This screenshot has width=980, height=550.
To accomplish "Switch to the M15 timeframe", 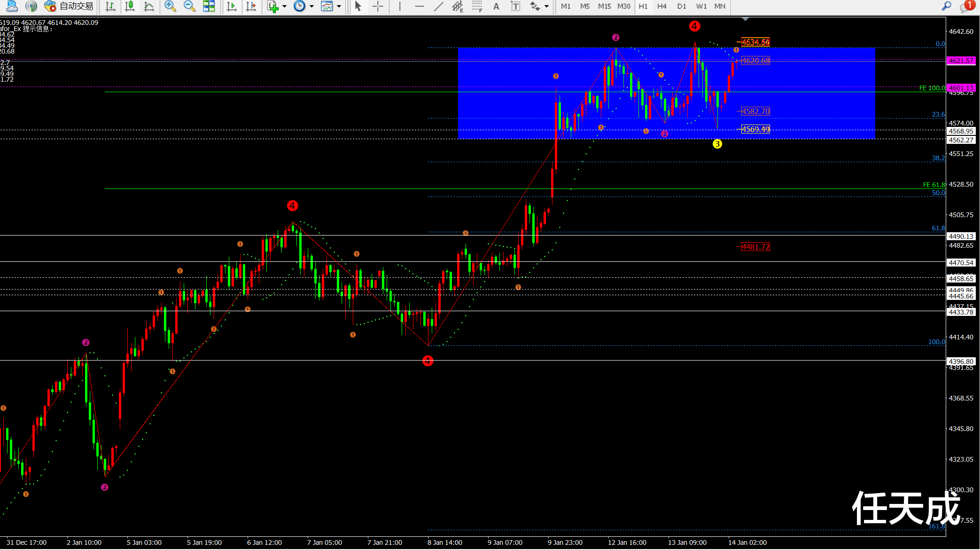I will coord(604,6).
